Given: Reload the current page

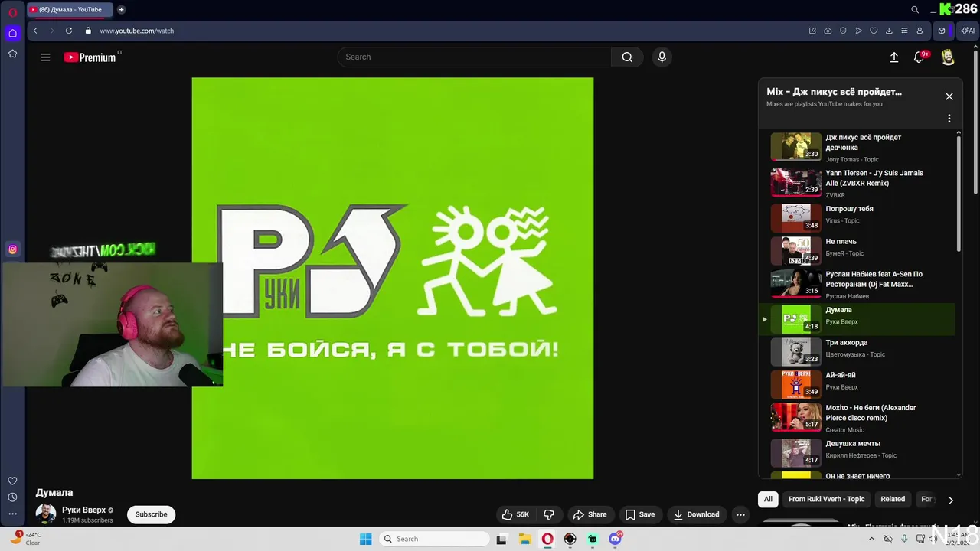Looking at the screenshot, I should pos(69,31).
